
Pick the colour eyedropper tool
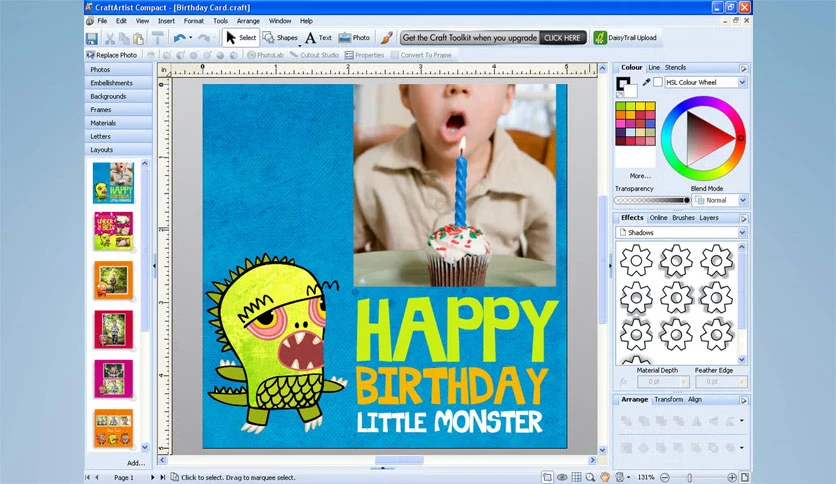point(646,82)
